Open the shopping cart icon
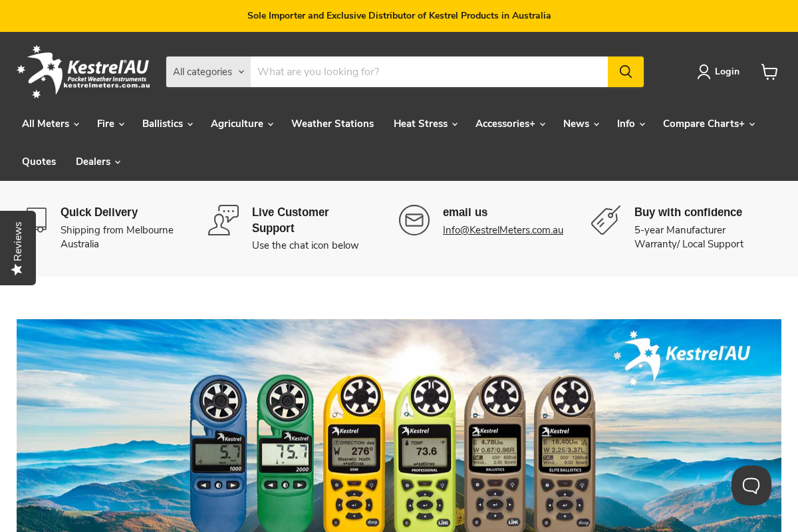 pos(769,71)
